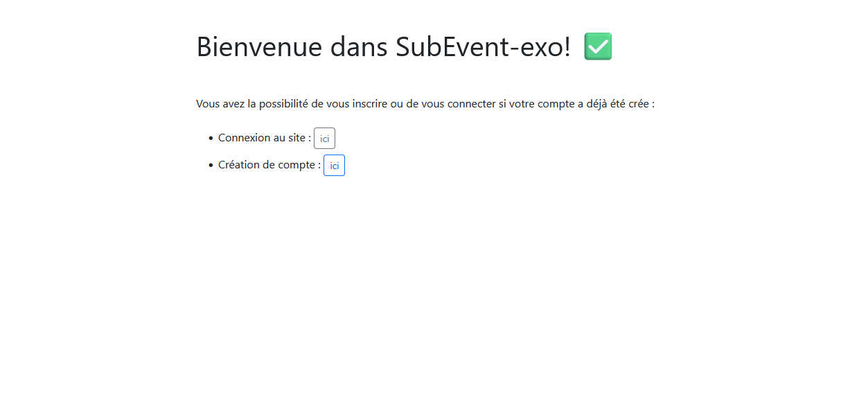
Task: Click the Bienvenue dans SubEvent-exo heading
Action: 383,46
